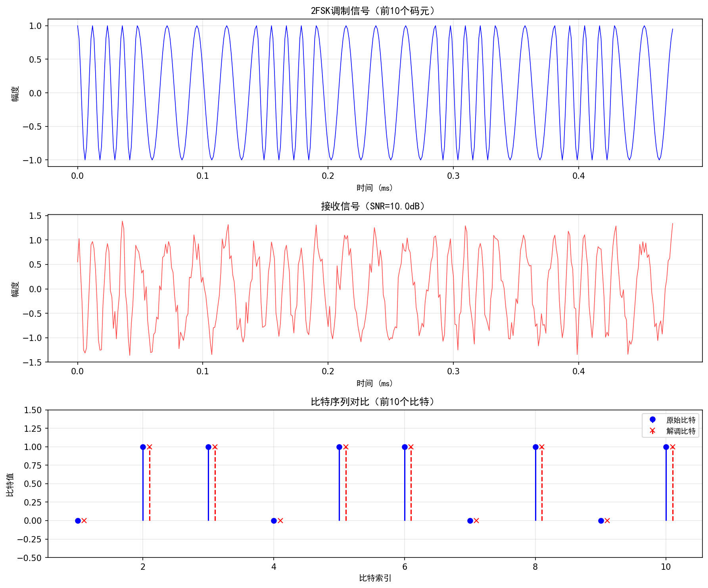Click the 解调比特 legend text label
This screenshot has width=708, height=588.
pyautogui.click(x=681, y=431)
